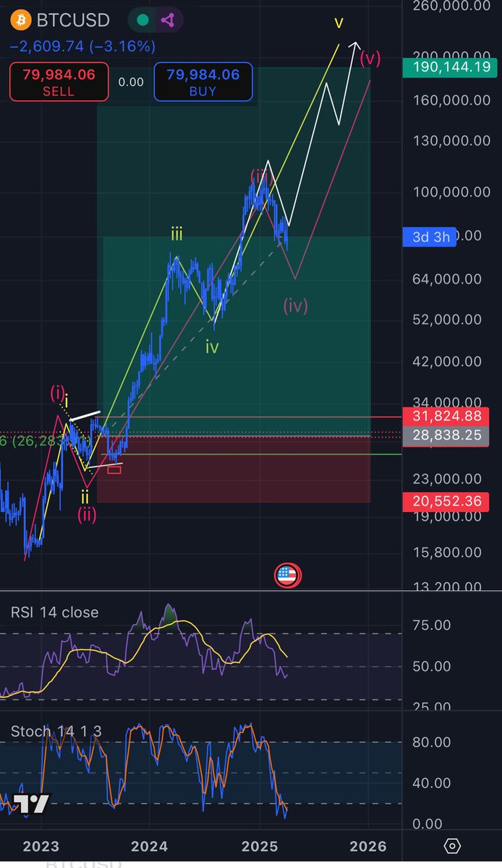The width and height of the screenshot is (502, 868).
Task: Click the price change −2,609.74 (−3.16%) text
Action: tap(82, 47)
